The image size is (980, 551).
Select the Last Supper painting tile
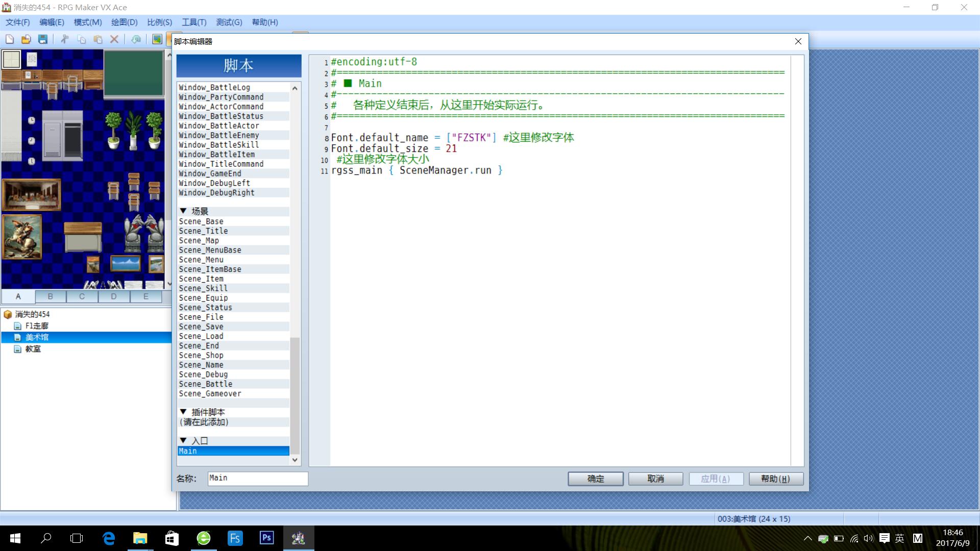point(32,194)
